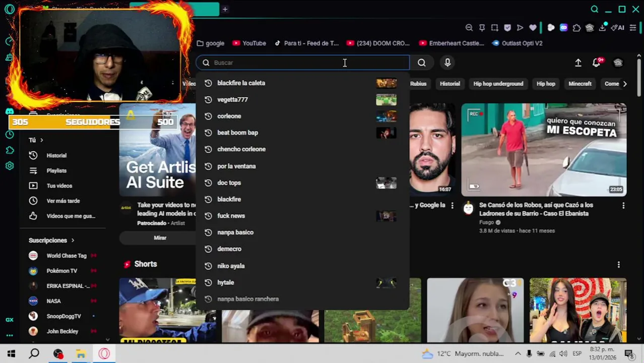Open the ad blocker shield icon
This screenshot has height=363, width=644.
click(507, 28)
